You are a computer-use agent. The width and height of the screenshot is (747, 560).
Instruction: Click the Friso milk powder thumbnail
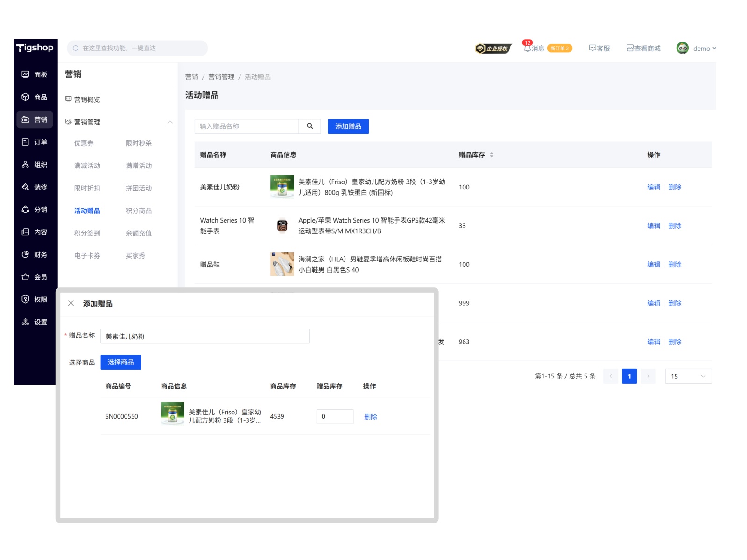282,187
